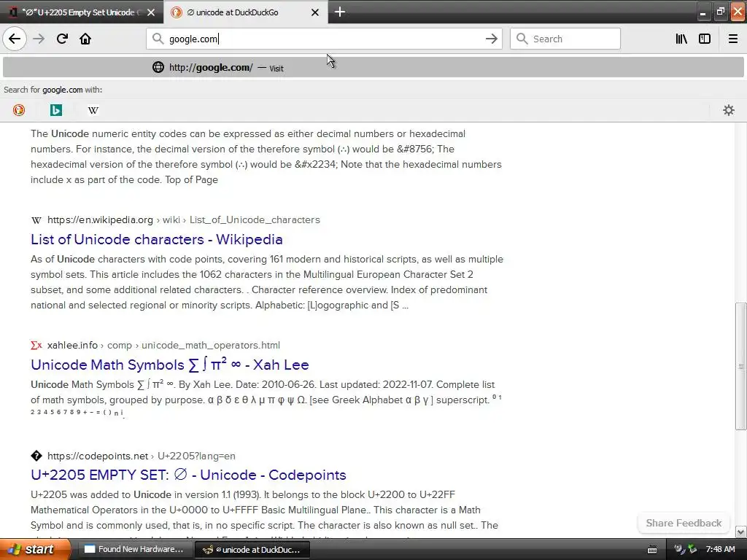This screenshot has width=747, height=560.
Task: Click the page vertical scrollbar thumb
Action: (740, 366)
